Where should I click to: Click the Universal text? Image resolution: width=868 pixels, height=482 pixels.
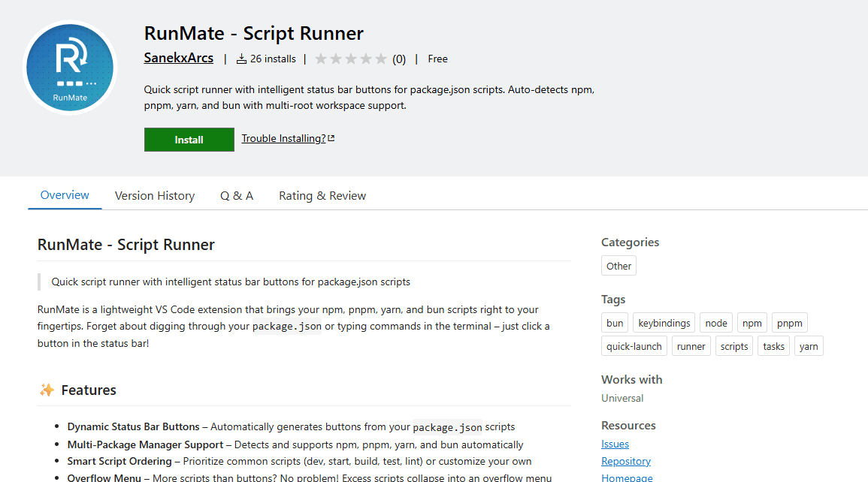622,398
